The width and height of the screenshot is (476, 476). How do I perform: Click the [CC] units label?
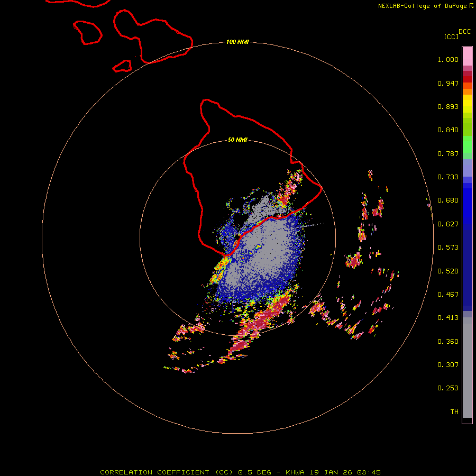(451, 36)
